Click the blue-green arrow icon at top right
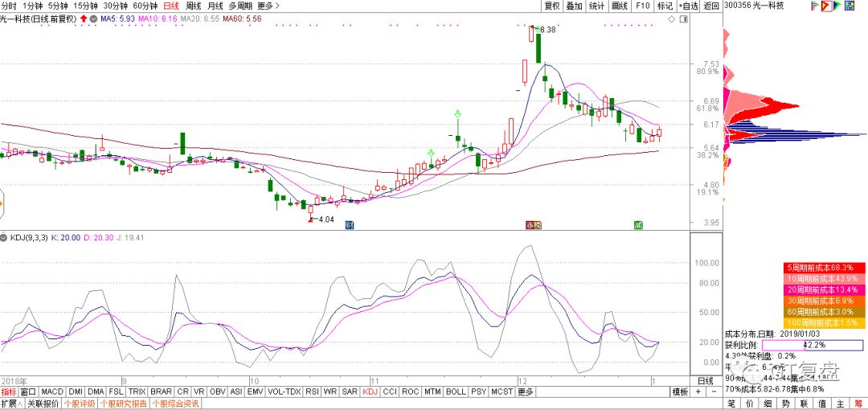Image resolution: width=868 pixels, height=410 pixels. [838, 6]
